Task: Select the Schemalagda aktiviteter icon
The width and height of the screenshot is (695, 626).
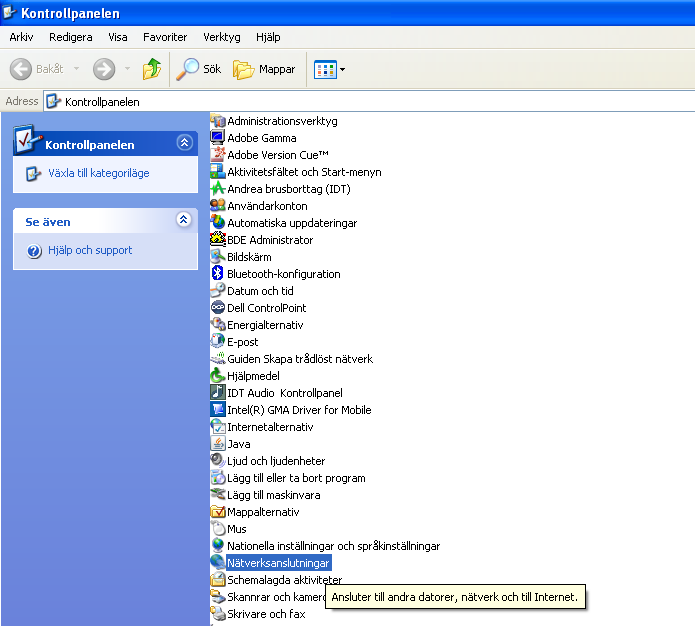Action: [x=218, y=579]
